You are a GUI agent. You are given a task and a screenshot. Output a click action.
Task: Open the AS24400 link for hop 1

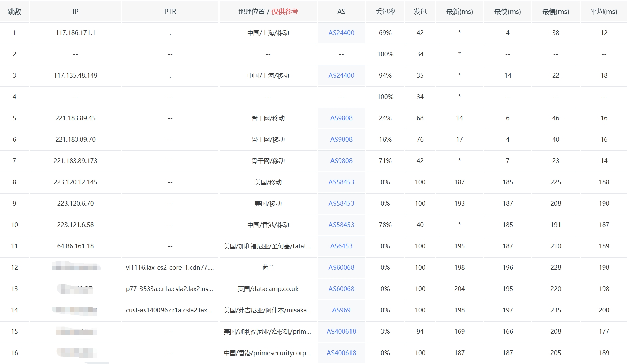point(341,33)
